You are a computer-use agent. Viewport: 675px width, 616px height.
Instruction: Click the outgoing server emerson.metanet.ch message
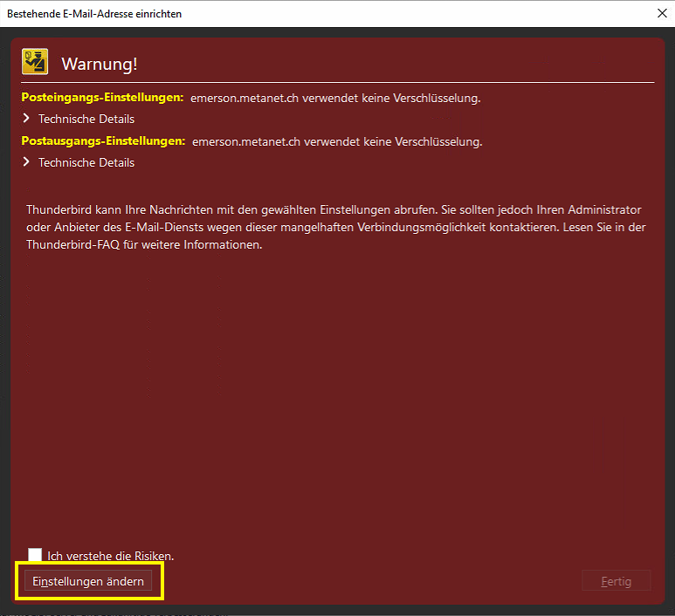[337, 141]
